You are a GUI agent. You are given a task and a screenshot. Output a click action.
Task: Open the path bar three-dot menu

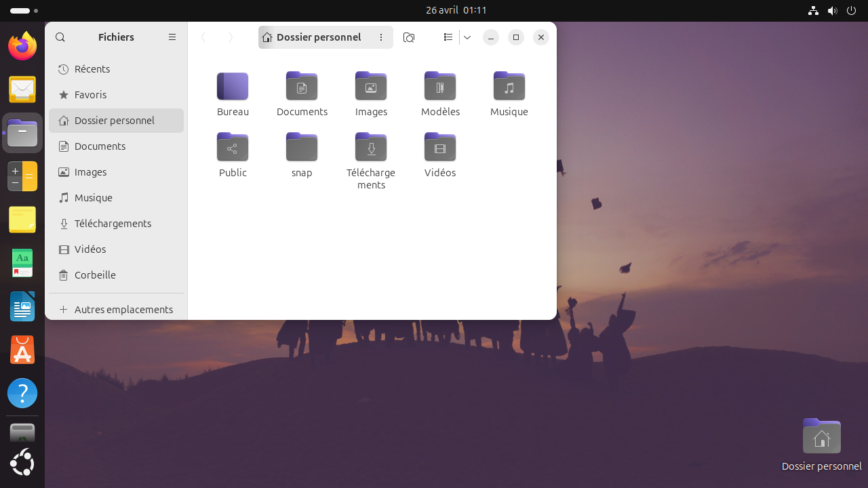381,37
